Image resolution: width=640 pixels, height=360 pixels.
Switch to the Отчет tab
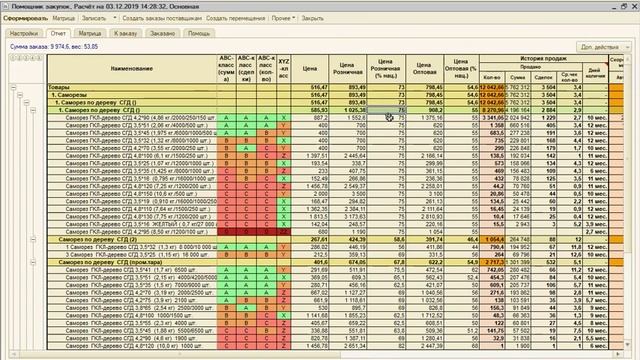pos(58,33)
